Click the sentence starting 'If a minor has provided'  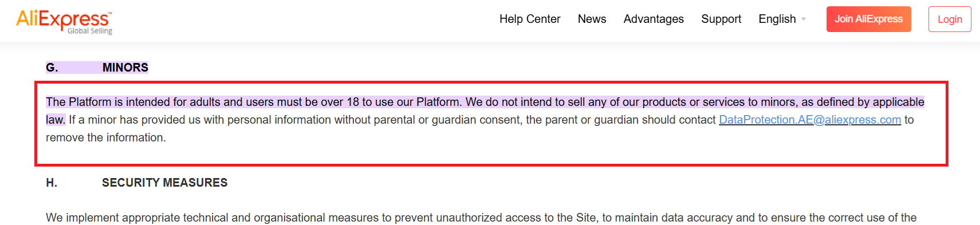tap(480, 128)
